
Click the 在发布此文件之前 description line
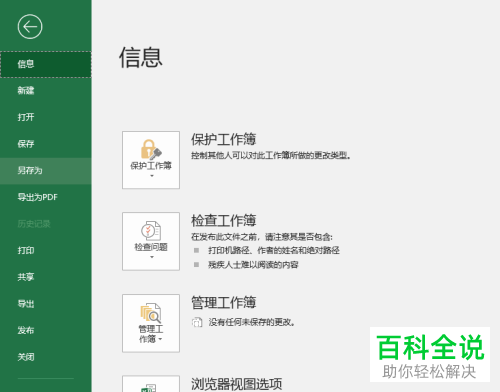pos(262,237)
